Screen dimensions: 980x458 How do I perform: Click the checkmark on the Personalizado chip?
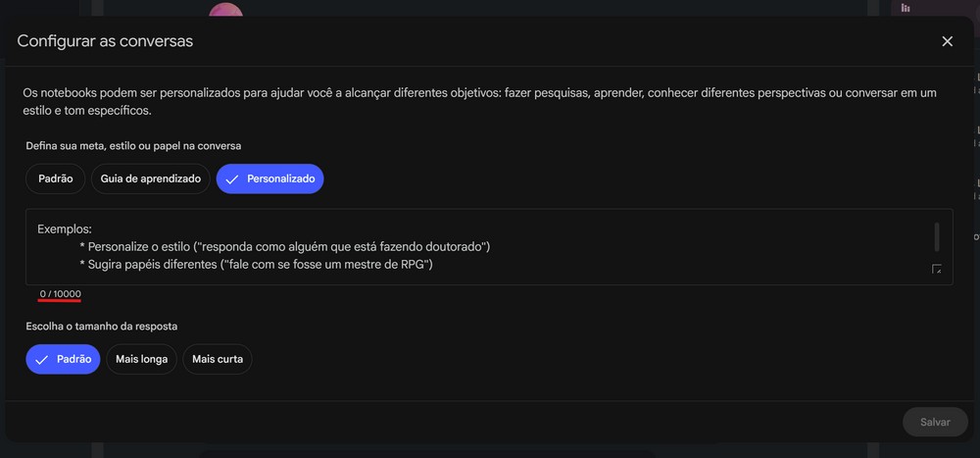[232, 178]
